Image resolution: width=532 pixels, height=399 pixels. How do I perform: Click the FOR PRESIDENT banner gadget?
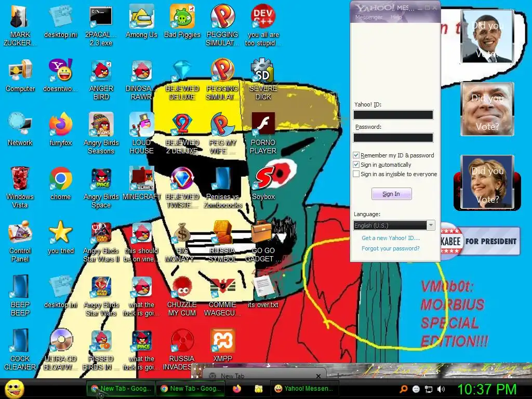(480, 241)
